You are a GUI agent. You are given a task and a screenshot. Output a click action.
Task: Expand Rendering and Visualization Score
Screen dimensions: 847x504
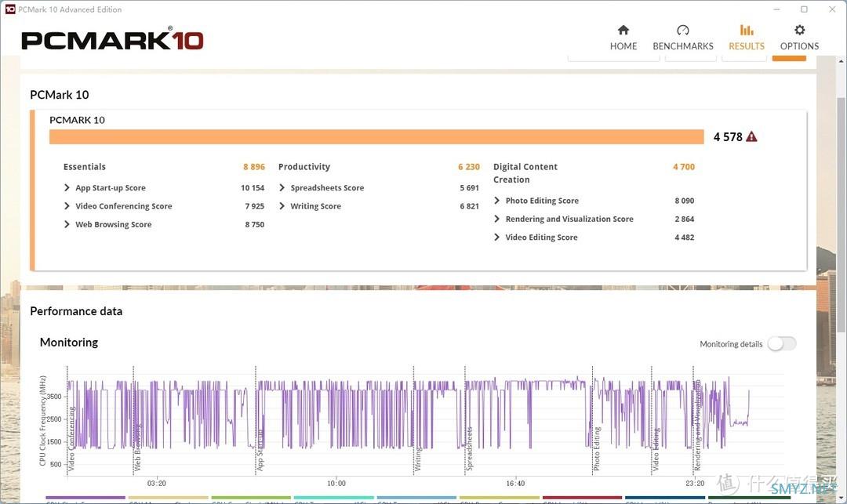point(497,219)
